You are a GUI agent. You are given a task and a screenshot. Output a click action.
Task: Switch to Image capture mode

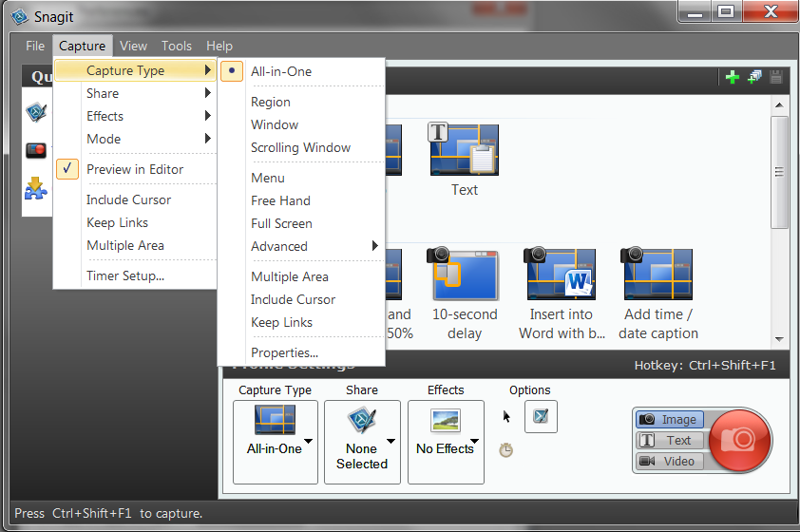pos(670,419)
